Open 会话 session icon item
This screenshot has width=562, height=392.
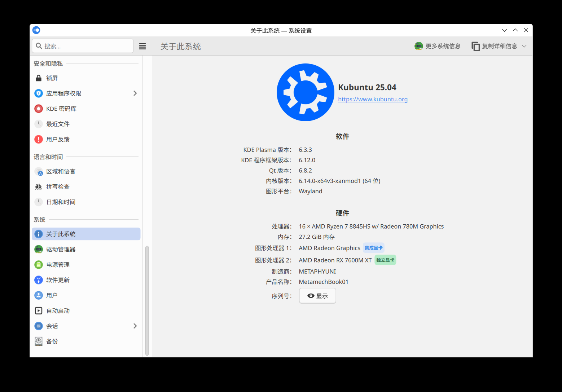coord(39,326)
